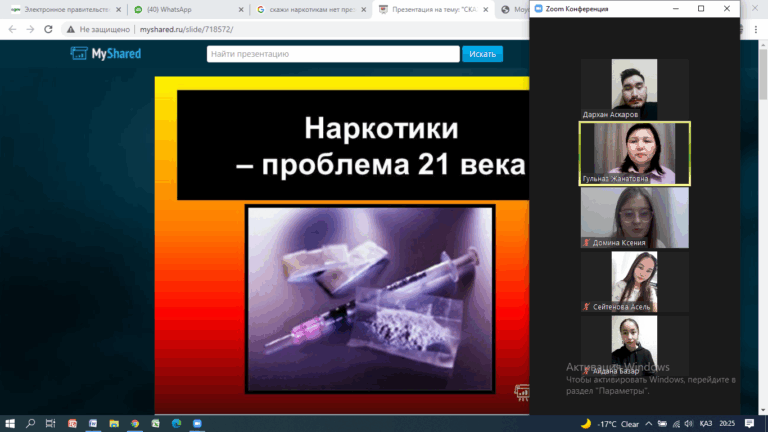The width and height of the screenshot is (768, 432).
Task: Click the presentation icon at slide corner
Action: [x=521, y=392]
